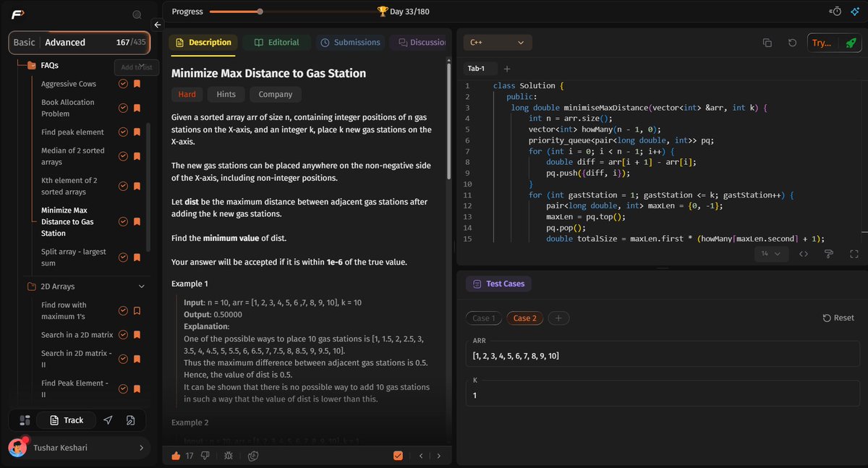
Task: Toggle the code brackets view icon in editor footer
Action: [804, 254]
